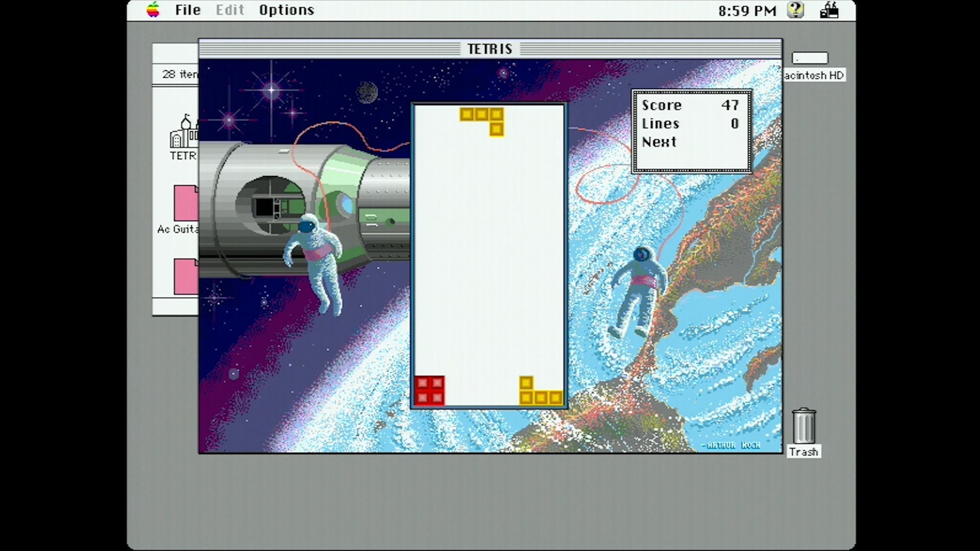Open the Apple menu
The image size is (980, 551).
153,10
